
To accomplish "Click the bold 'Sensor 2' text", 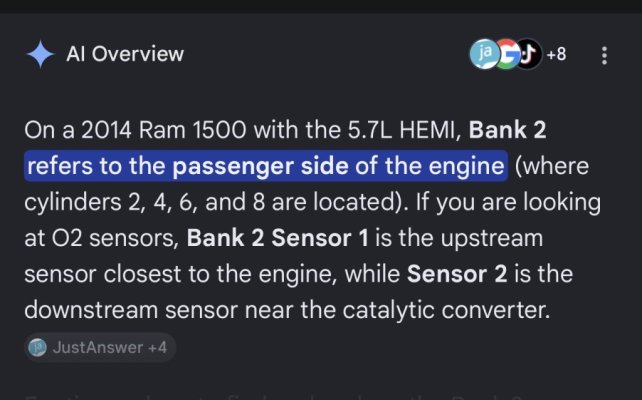I will pyautogui.click(x=457, y=274).
